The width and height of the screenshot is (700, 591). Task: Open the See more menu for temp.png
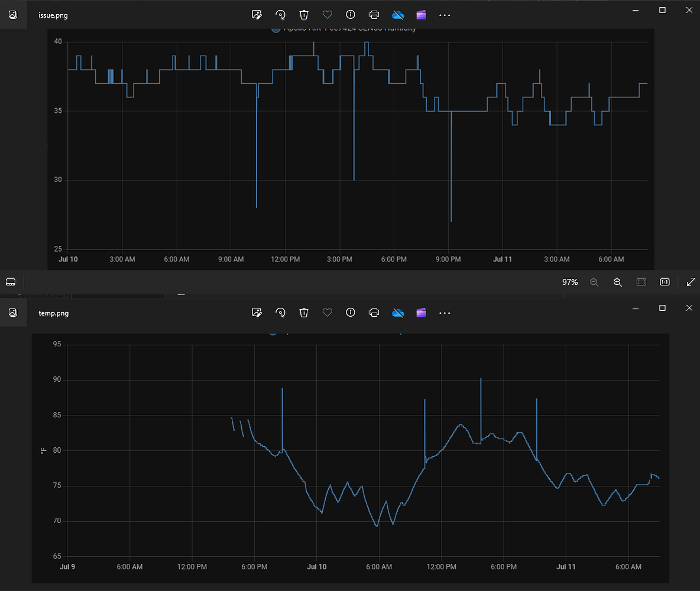click(x=445, y=313)
